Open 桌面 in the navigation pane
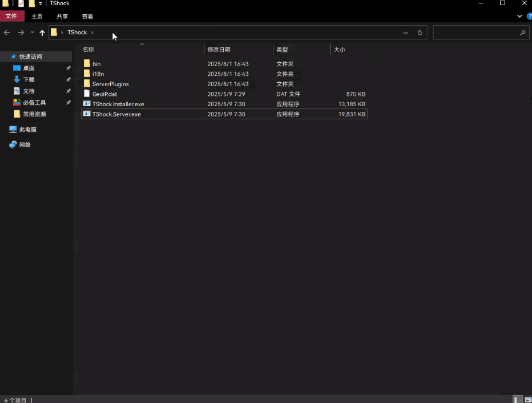This screenshot has height=403, width=532. coord(29,68)
